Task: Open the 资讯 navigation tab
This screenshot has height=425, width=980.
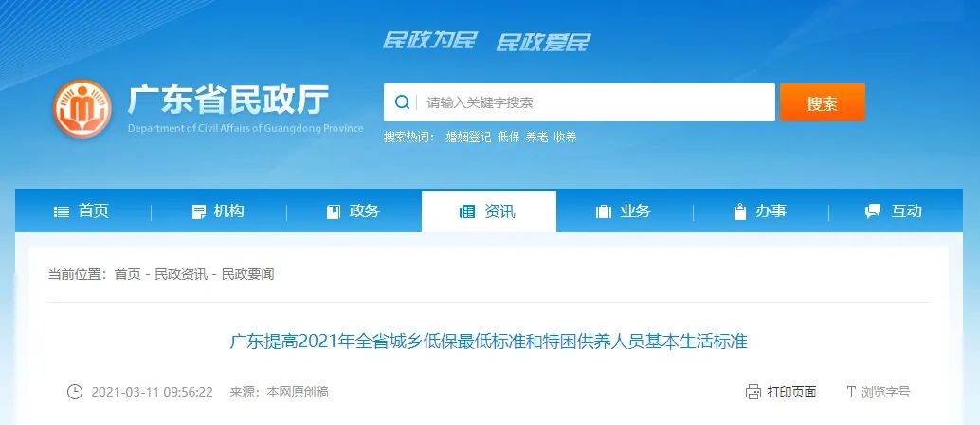Action: pos(489,212)
